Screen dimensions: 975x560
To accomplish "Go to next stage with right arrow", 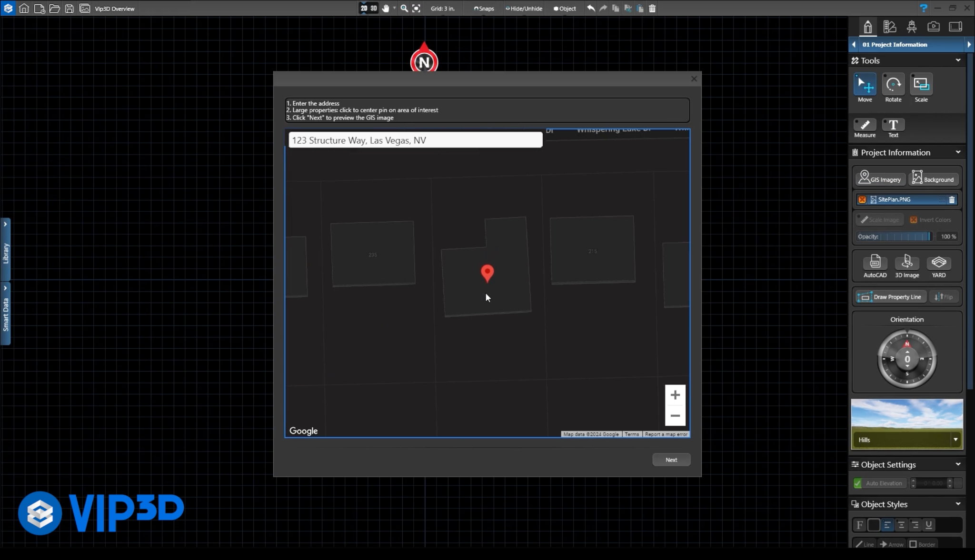I will point(968,44).
